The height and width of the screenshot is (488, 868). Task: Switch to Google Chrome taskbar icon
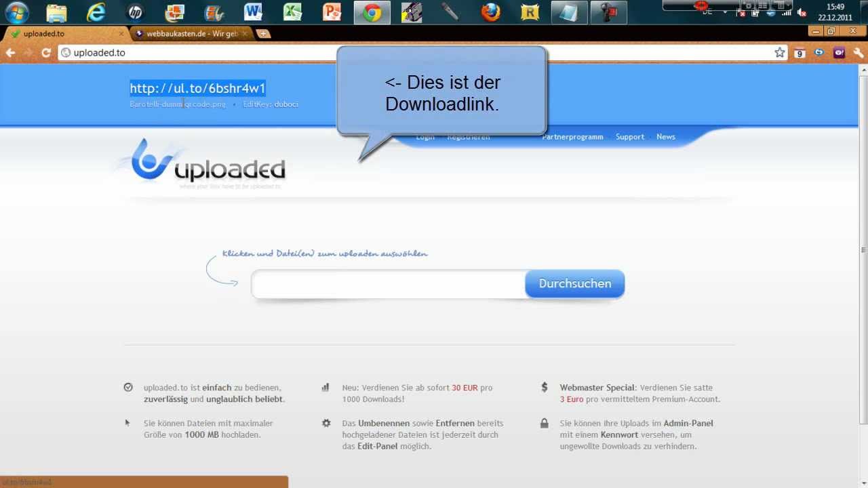(x=372, y=12)
